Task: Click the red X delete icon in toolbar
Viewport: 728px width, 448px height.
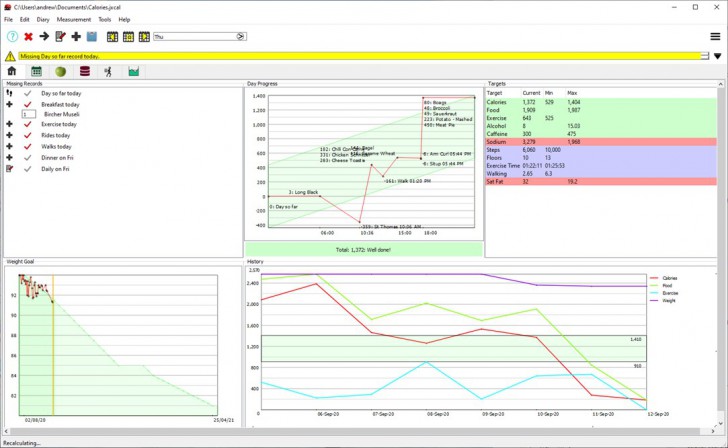Action: (x=28, y=36)
